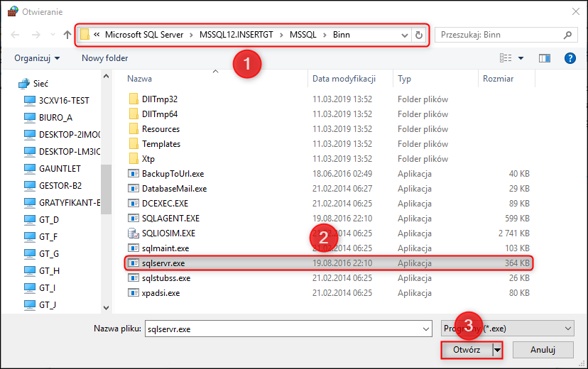
Task: Click BackupToUrl.exe file icon
Action: point(134,173)
